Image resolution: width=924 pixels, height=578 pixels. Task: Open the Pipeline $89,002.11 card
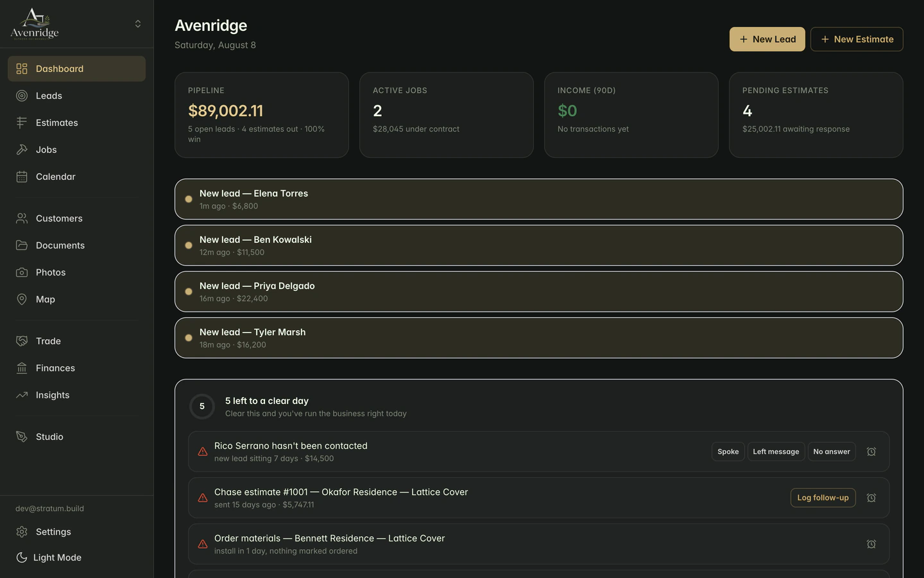(262, 115)
